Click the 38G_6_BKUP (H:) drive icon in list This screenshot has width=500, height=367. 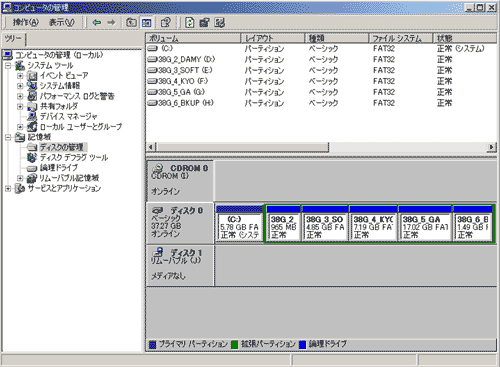[152, 103]
